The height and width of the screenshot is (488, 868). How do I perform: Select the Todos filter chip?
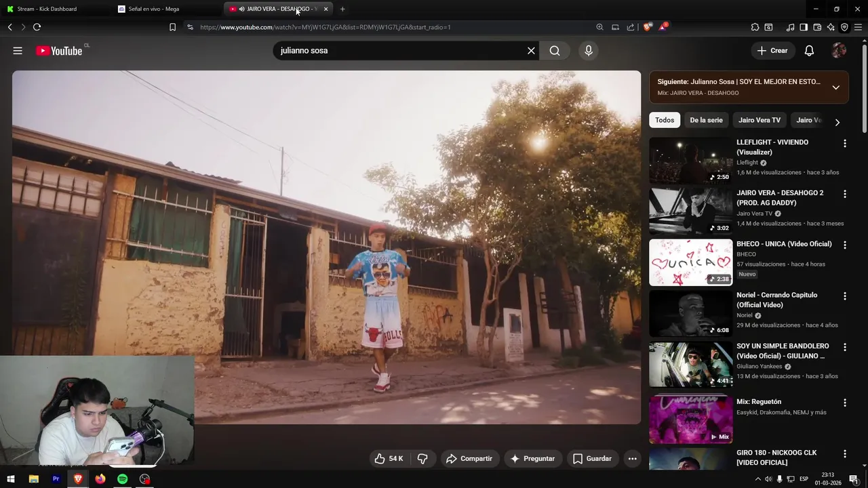665,120
